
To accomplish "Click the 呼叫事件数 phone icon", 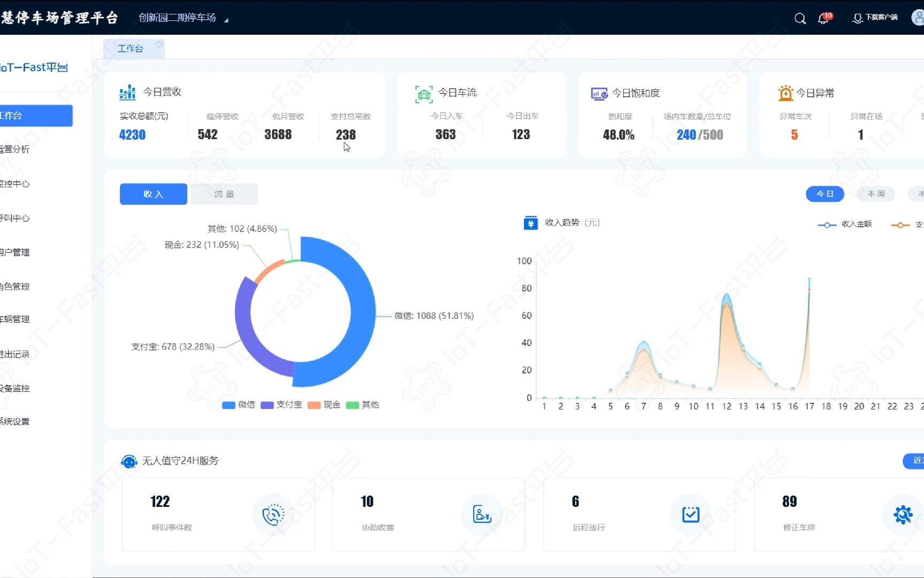I will 273,515.
